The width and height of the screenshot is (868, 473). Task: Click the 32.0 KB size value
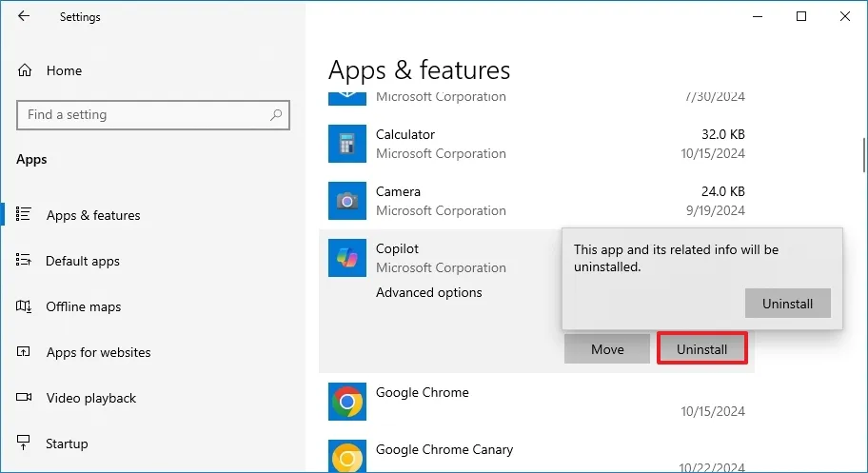[723, 134]
